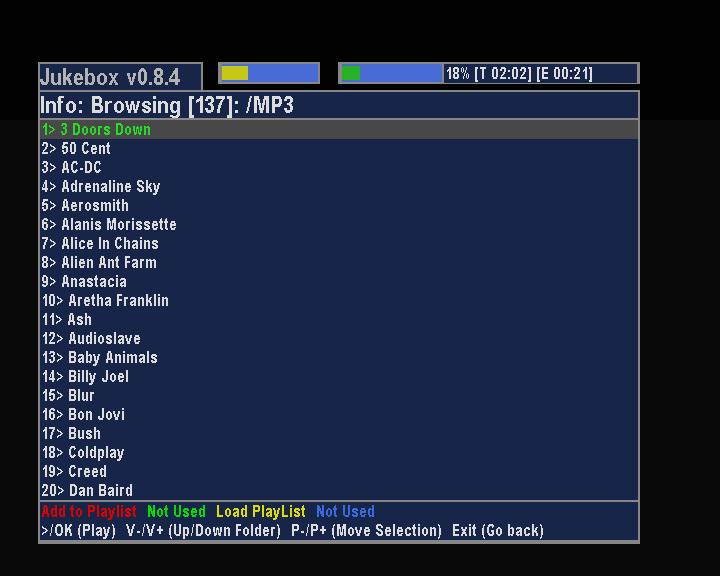Click the Info: Browsing /MP3 path bar

click(339, 105)
